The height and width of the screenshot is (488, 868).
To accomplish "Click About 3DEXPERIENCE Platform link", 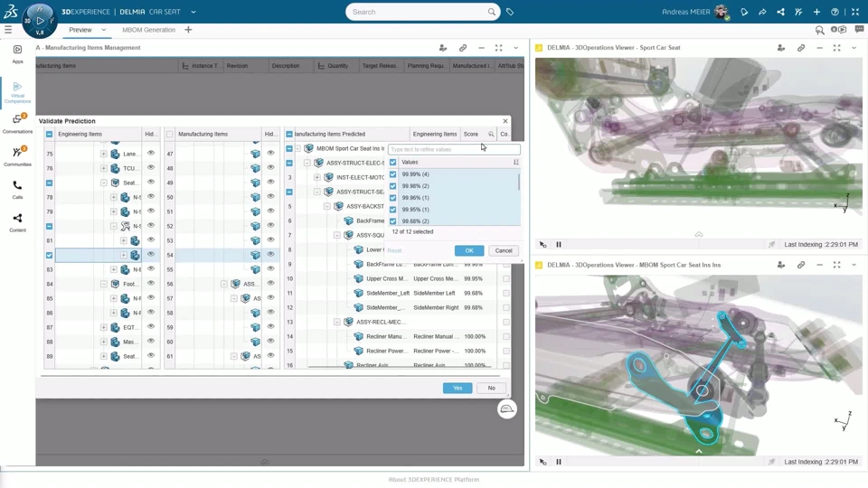I will coord(434,479).
